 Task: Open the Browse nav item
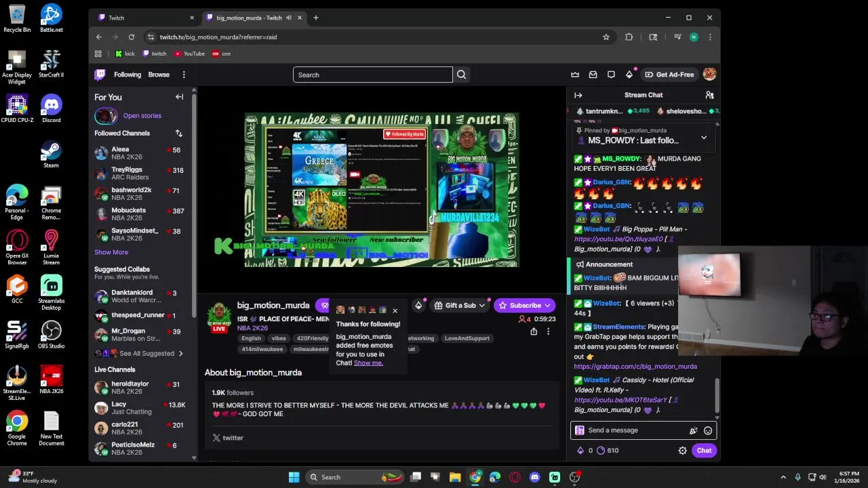pyautogui.click(x=159, y=75)
